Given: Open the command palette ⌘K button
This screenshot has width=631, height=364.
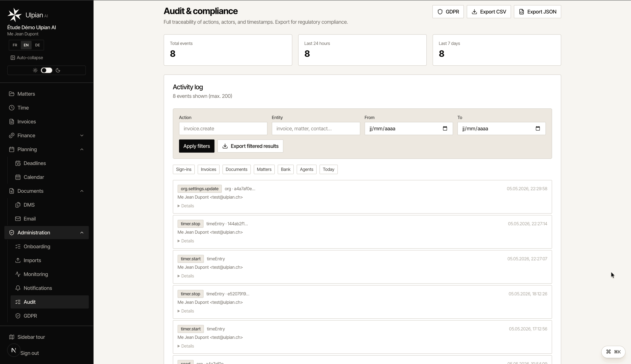Looking at the screenshot, I should coord(613,352).
